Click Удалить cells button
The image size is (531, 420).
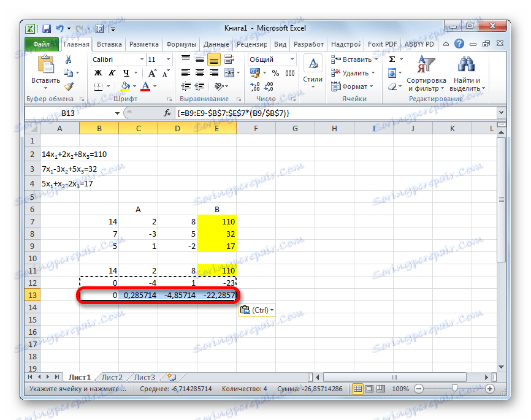pos(353,73)
